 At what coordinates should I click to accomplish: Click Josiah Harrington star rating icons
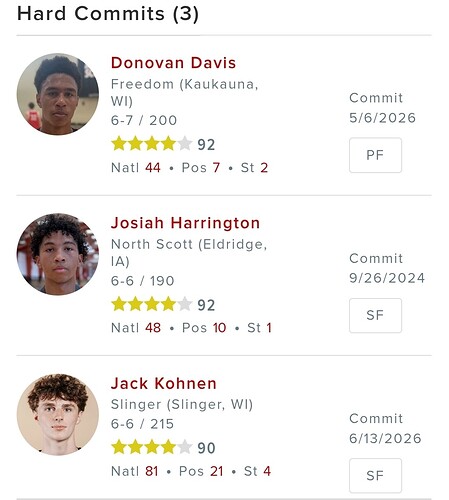click(152, 304)
